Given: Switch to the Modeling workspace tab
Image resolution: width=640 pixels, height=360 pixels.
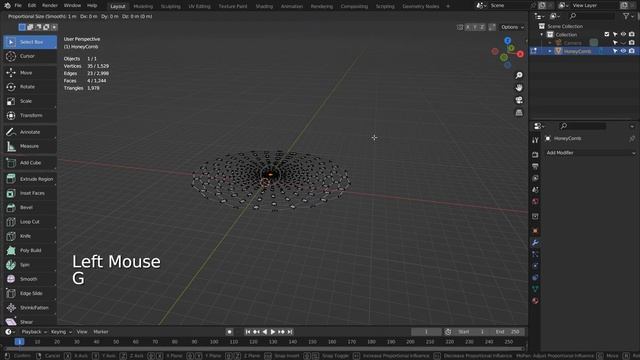Looking at the screenshot, I should click(143, 6).
